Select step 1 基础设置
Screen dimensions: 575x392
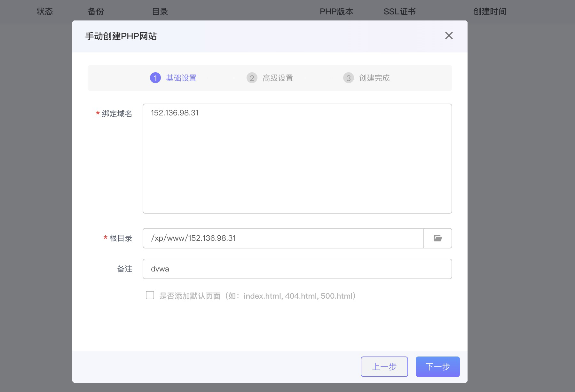pos(173,78)
